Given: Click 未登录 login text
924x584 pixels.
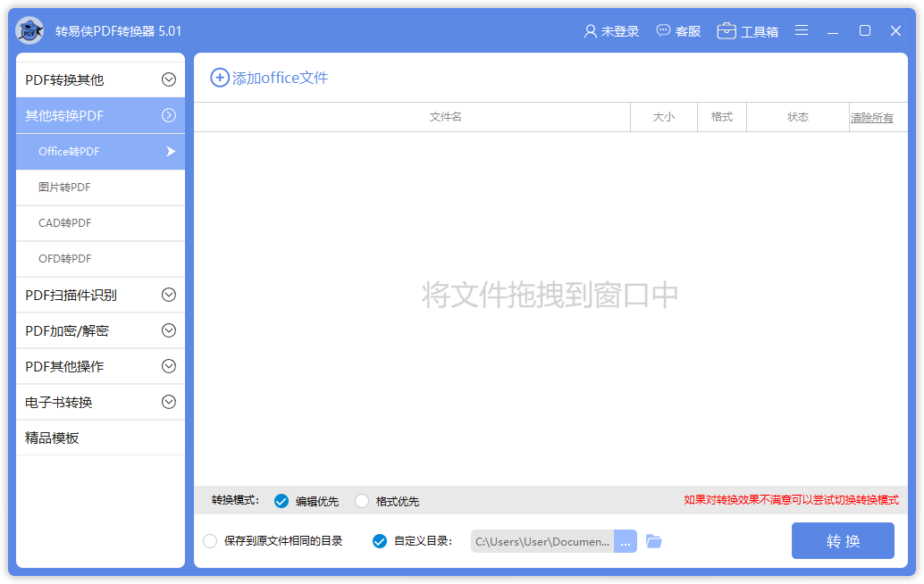Looking at the screenshot, I should (x=620, y=31).
